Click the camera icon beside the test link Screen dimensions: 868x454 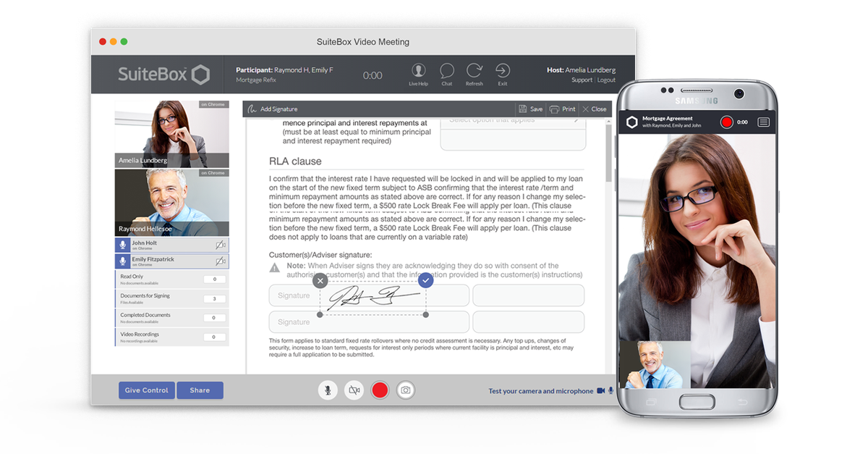600,391
